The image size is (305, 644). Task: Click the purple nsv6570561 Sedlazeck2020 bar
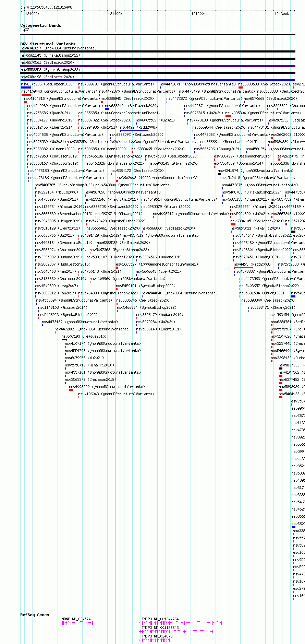point(158,66)
